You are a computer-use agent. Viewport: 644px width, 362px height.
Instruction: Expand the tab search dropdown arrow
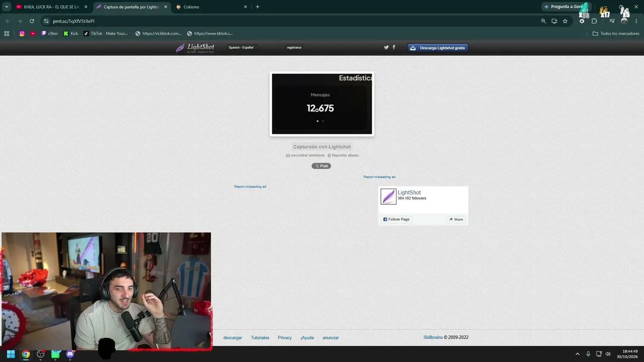click(7, 7)
